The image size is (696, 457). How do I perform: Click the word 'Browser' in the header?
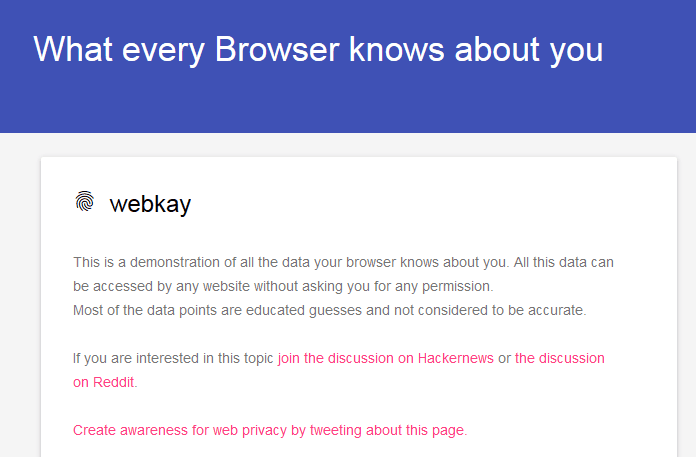pyautogui.click(x=277, y=49)
